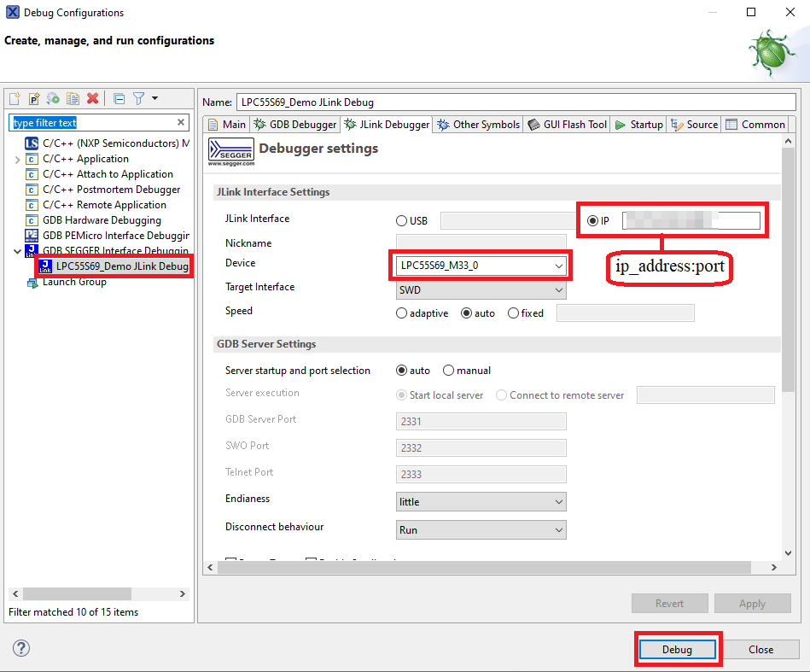810x672 pixels.
Task: Click the Apply button
Action: (x=752, y=603)
